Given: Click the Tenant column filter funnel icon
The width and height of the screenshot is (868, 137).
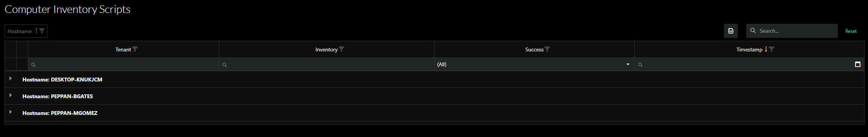Looking at the screenshot, I should (135, 49).
